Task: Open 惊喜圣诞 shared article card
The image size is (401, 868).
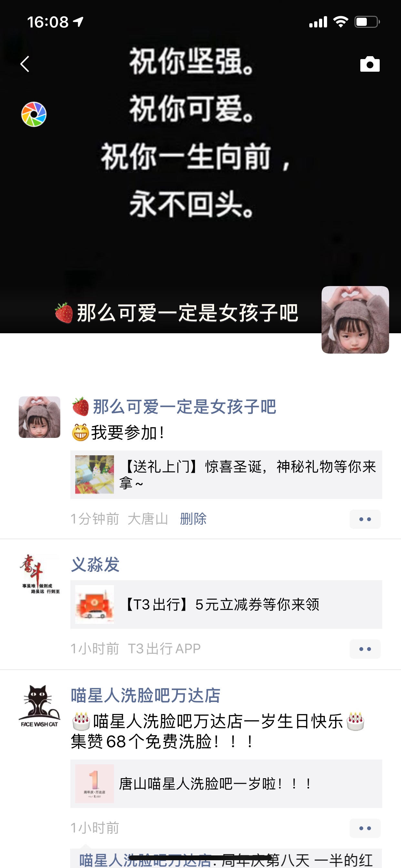Action: point(226,475)
